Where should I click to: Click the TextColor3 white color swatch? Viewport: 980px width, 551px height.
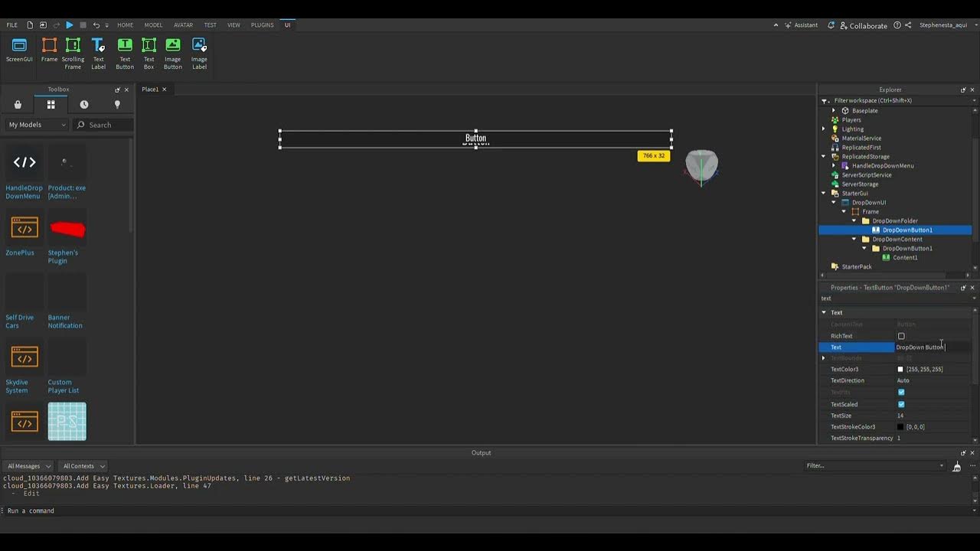900,370
